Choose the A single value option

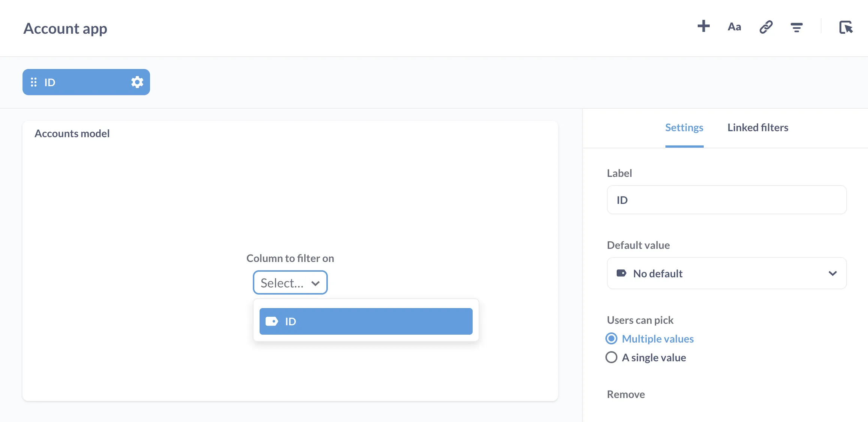(x=611, y=357)
